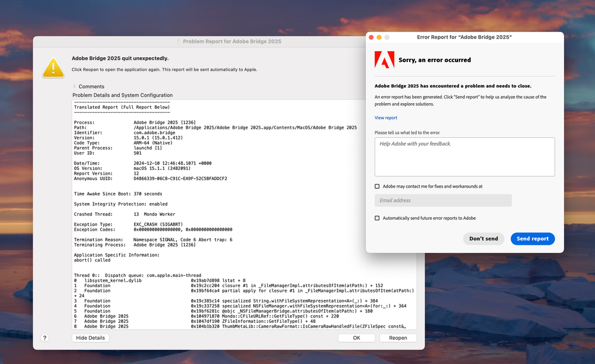Click 'Problem Details and System Configuration' label

point(123,95)
